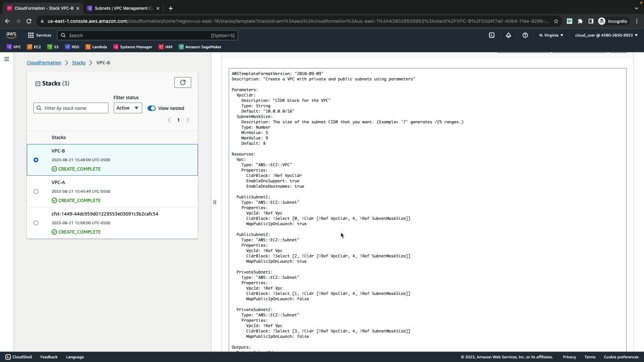The height and width of the screenshot is (362, 644).
Task: Open the notifications bell
Action: tap(508, 35)
